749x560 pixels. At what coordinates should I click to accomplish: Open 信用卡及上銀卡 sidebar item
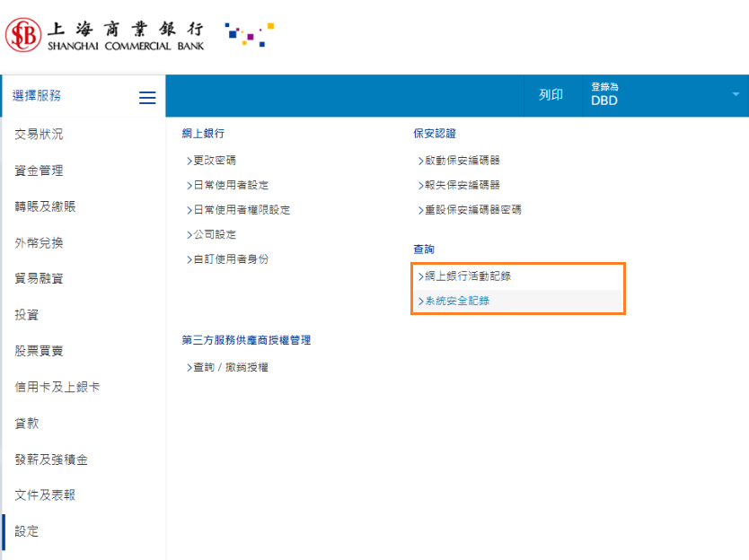(x=57, y=387)
